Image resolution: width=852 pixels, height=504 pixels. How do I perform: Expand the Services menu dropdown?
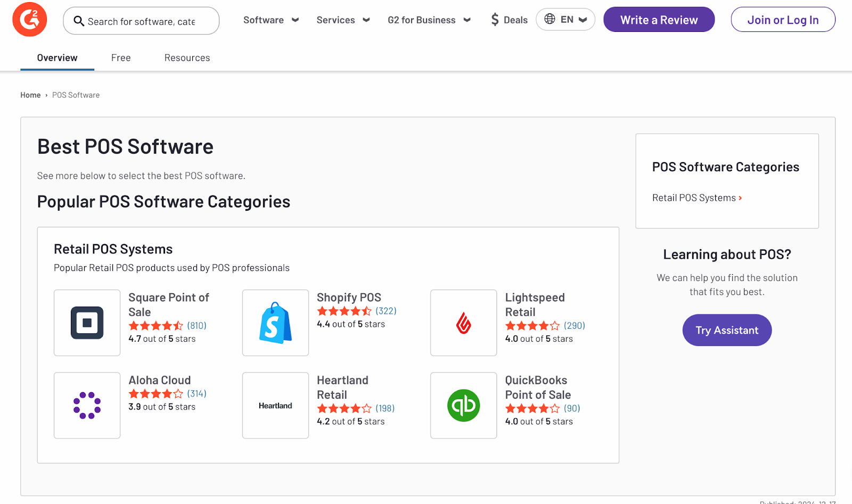343,20
